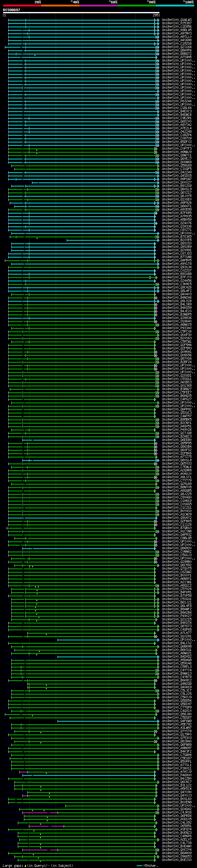Select the UniRef100_B4DWC6 label

(177, 115)
